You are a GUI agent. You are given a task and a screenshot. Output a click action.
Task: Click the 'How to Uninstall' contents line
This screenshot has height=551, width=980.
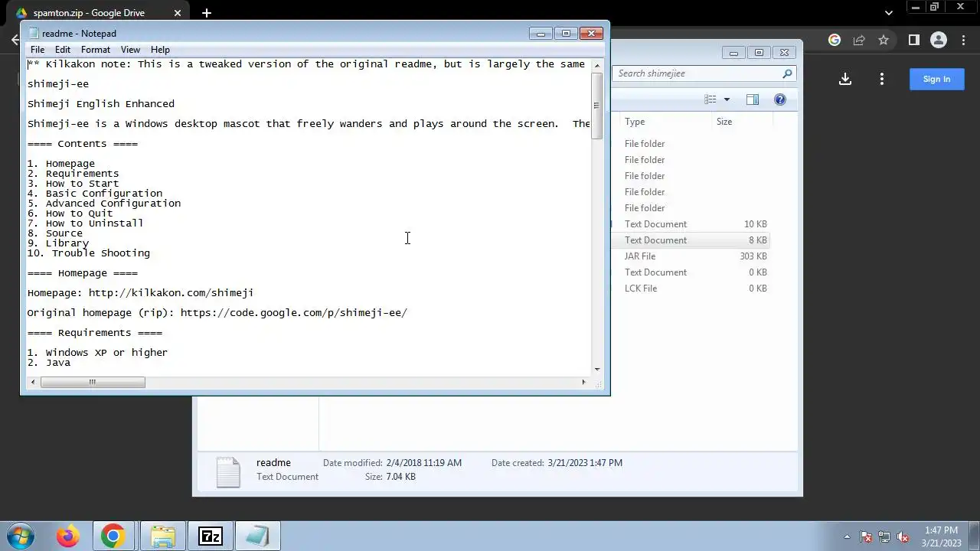pos(85,223)
